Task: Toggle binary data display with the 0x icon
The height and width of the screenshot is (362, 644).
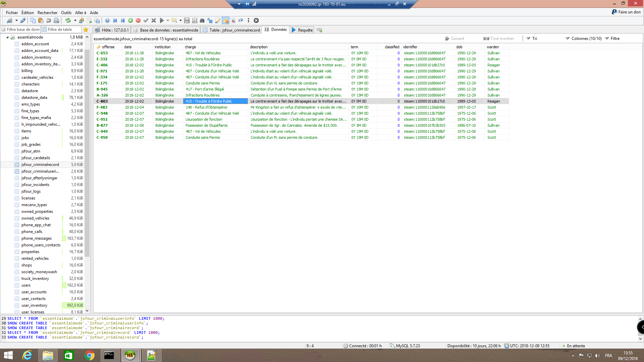Action: tap(233, 20)
